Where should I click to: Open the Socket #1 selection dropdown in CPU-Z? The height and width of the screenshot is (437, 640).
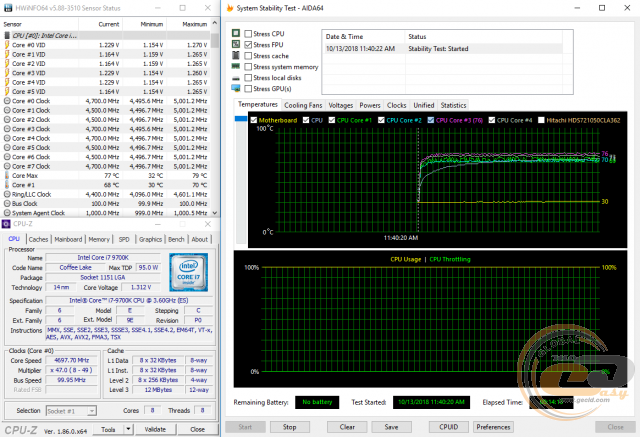point(92,411)
